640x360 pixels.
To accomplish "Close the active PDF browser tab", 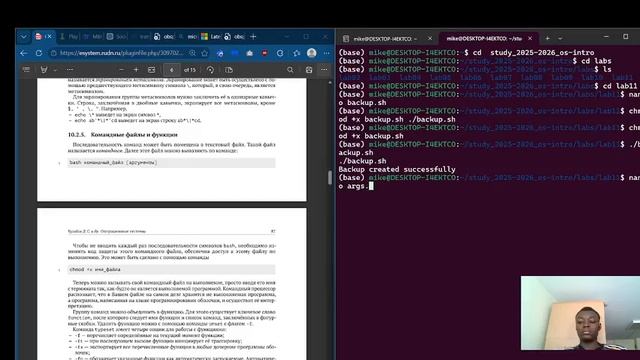I will pyautogui.click(x=50, y=37).
